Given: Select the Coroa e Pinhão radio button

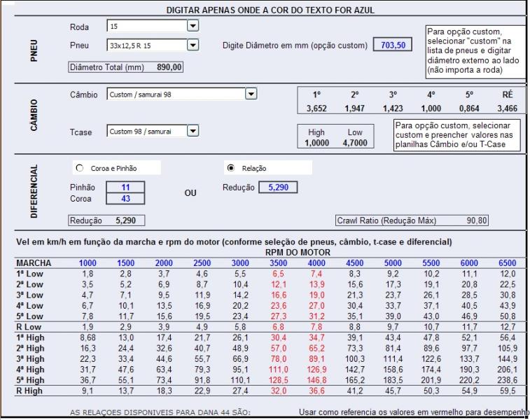Looking at the screenshot, I should click(80, 168).
